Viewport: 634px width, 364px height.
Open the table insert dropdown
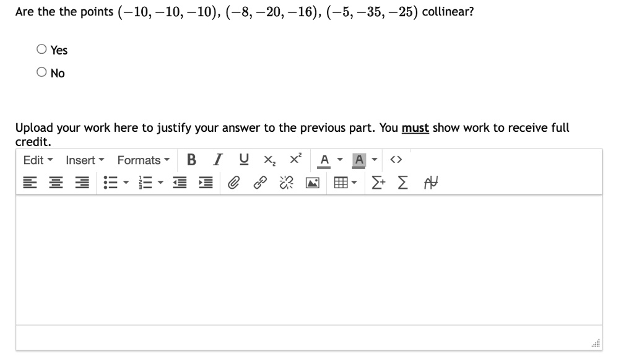click(354, 183)
